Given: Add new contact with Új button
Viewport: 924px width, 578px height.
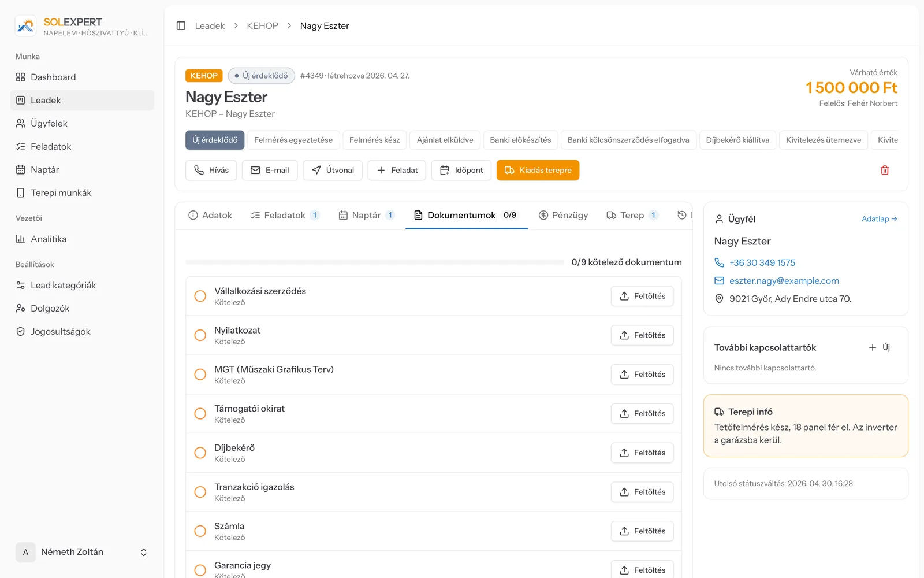Looking at the screenshot, I should (x=880, y=347).
